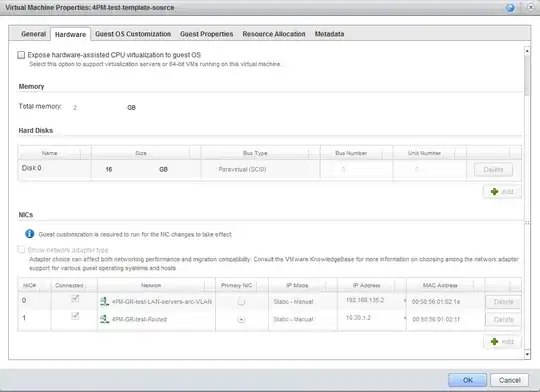Delete NIC 1 with its Delete button
This screenshot has height=392, width=540.
(503, 319)
